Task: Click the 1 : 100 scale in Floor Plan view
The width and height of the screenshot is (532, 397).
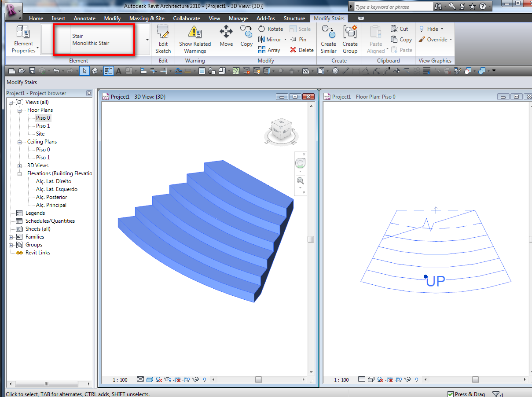Action: 341,380
